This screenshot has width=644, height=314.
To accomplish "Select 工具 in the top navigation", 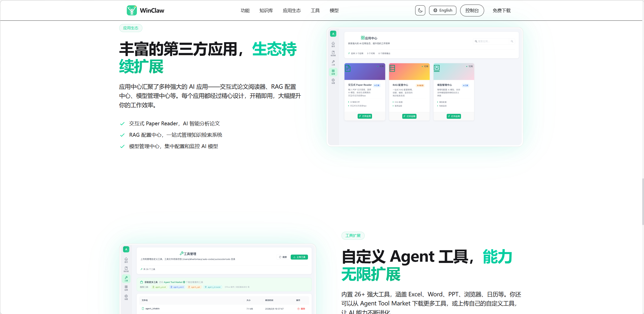I will [315, 10].
